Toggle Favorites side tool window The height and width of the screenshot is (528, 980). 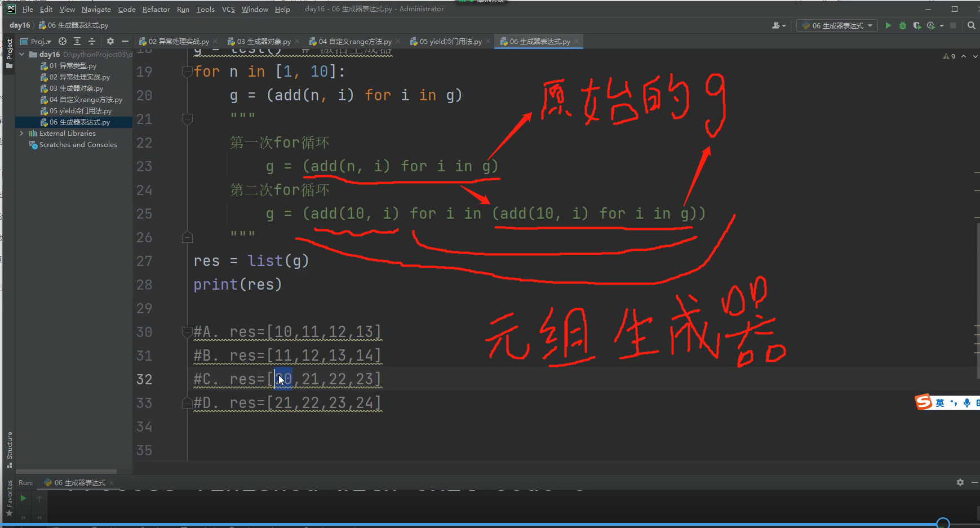(x=9, y=498)
